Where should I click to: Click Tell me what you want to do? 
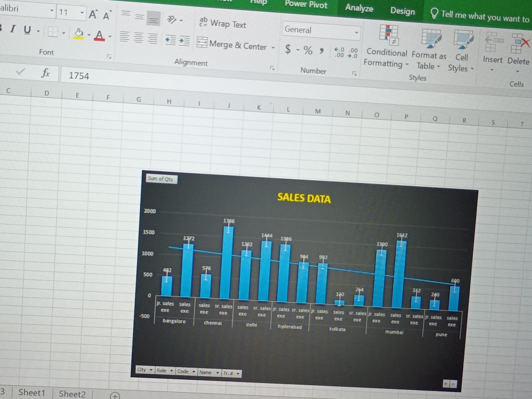click(x=480, y=15)
